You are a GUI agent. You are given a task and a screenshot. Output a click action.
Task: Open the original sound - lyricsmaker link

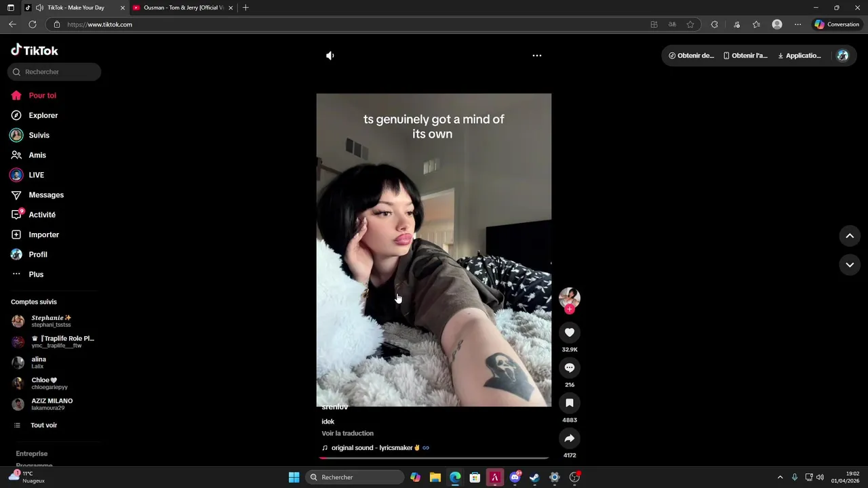pyautogui.click(x=376, y=447)
